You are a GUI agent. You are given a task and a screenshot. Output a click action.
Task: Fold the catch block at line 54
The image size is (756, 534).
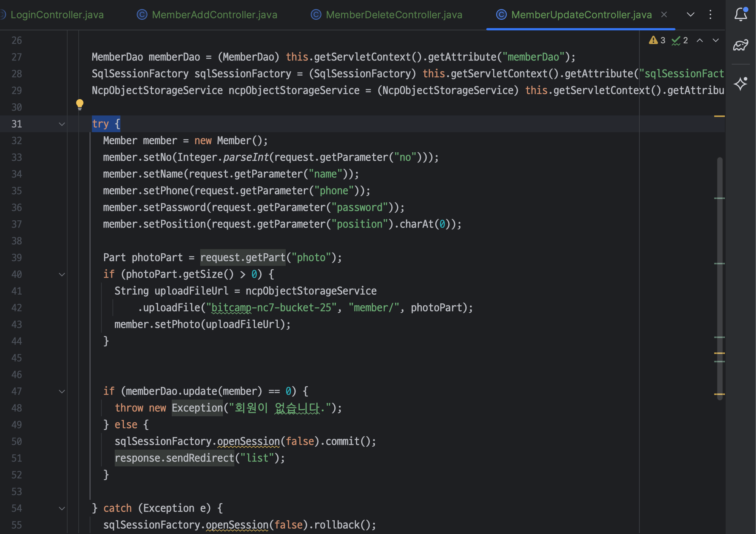coord(62,508)
